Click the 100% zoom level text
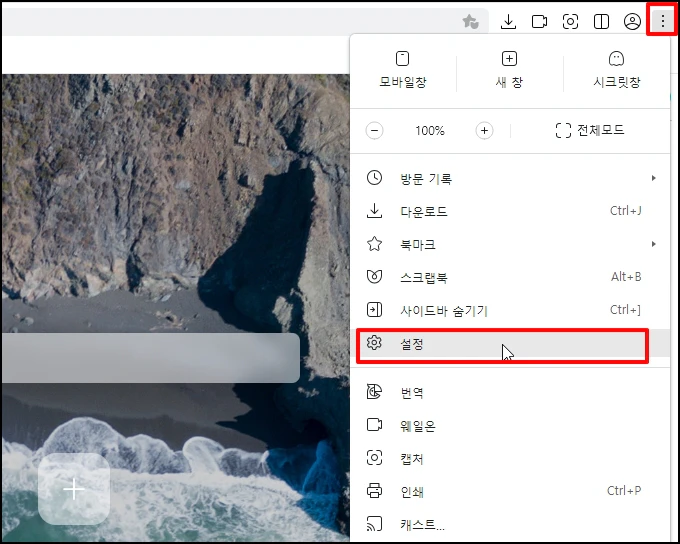Screen dimensions: 680x544 coord(430,131)
